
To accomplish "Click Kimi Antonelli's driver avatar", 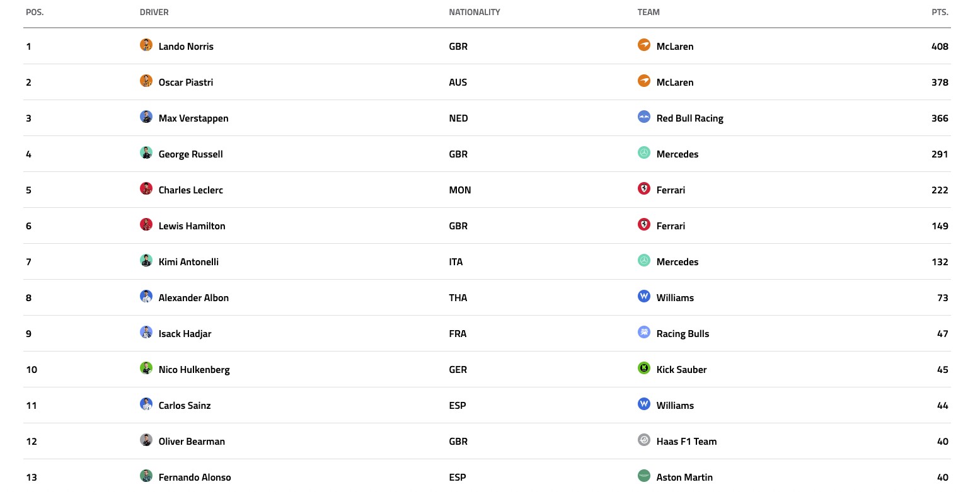I will tap(146, 261).
